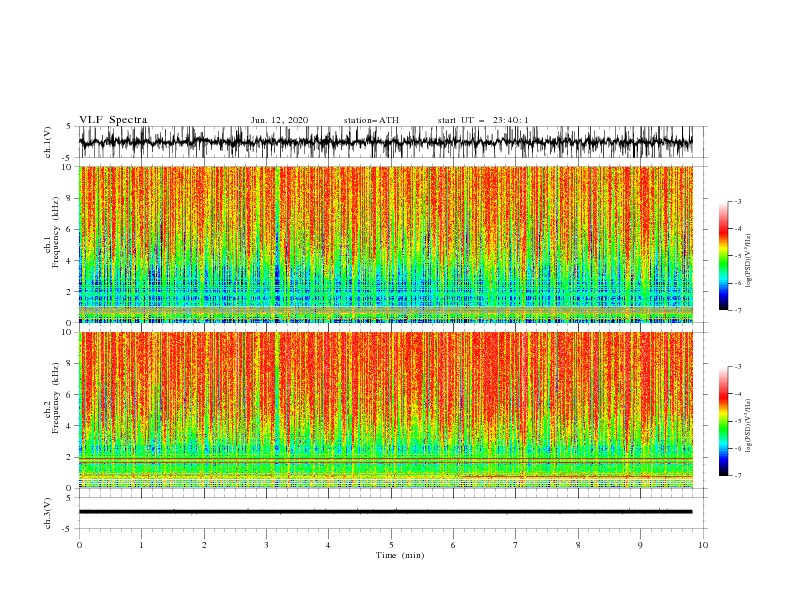Click the ch.2 colorbar "log(PSD)(V²/Hz)" label
Viewport: 792px width, 612px height.
pyautogui.click(x=748, y=426)
